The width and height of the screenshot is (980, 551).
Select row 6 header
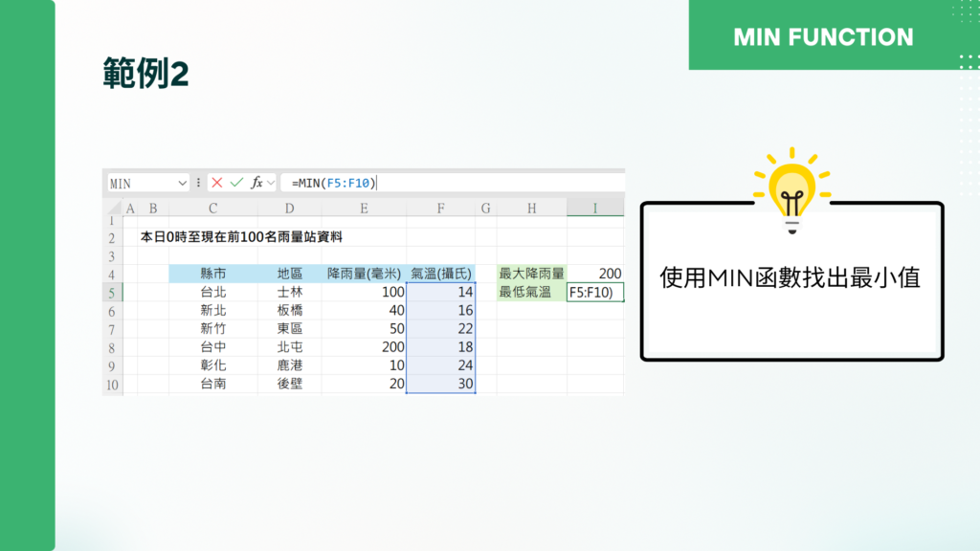pos(113,311)
